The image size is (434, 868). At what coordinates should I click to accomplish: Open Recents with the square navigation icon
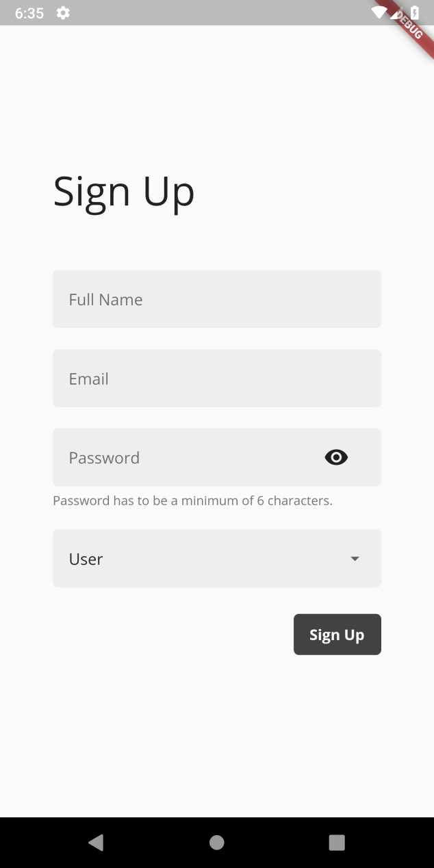(x=337, y=842)
